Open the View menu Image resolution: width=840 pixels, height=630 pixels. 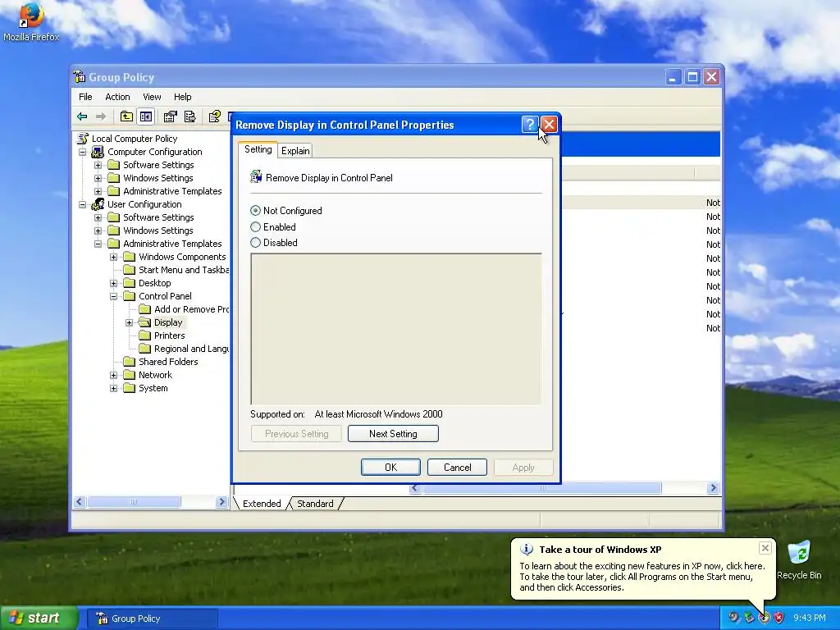point(152,97)
